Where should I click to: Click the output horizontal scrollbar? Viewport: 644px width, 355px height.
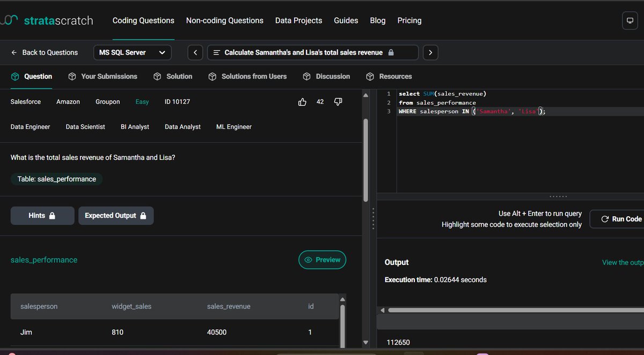516,310
